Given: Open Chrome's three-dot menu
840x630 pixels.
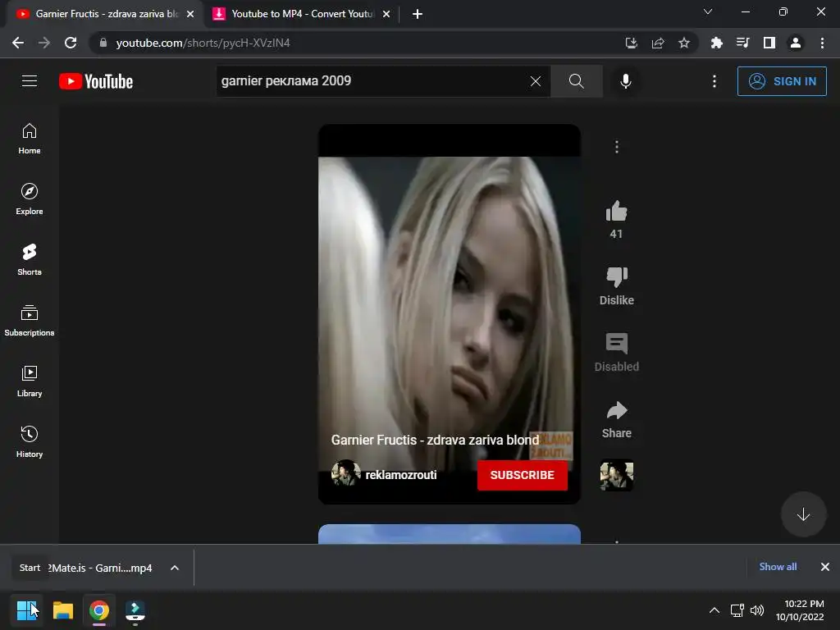Looking at the screenshot, I should [822, 43].
